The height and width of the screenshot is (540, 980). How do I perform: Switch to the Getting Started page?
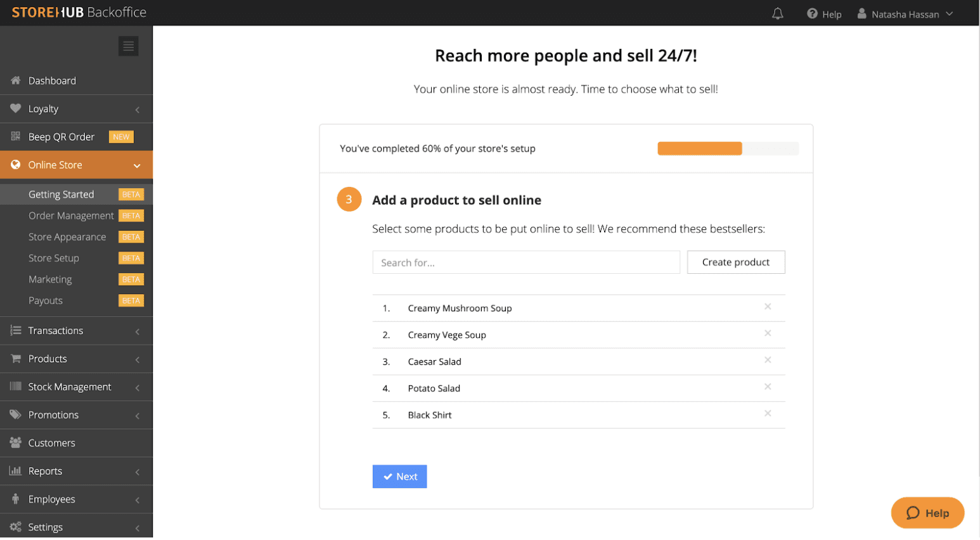click(61, 195)
